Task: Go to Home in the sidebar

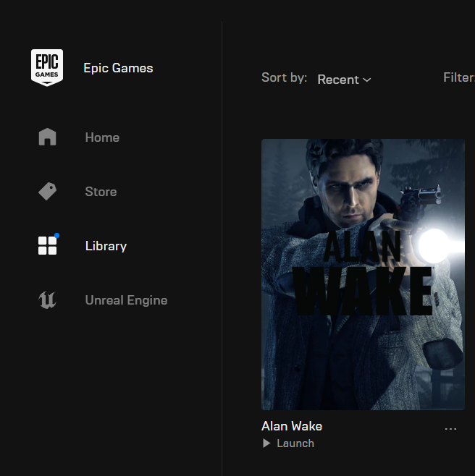Action: [x=102, y=137]
